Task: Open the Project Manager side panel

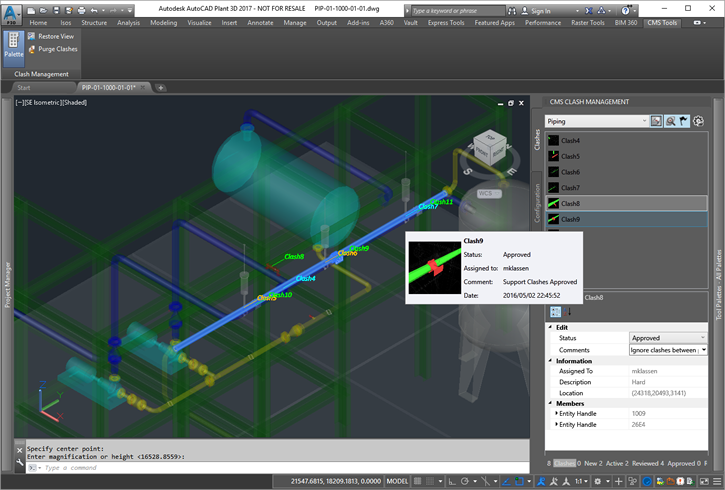Action: coord(7,284)
